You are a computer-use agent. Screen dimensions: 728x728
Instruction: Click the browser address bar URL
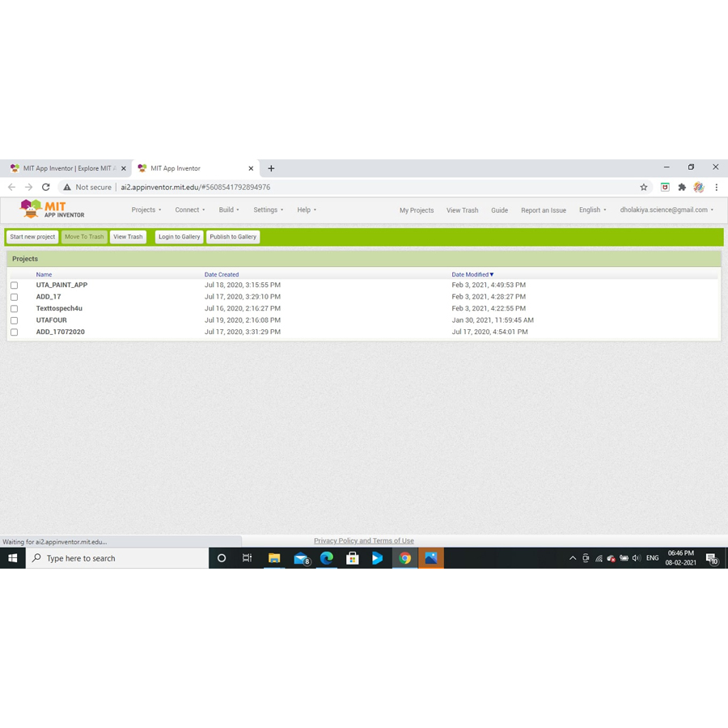pyautogui.click(x=196, y=187)
